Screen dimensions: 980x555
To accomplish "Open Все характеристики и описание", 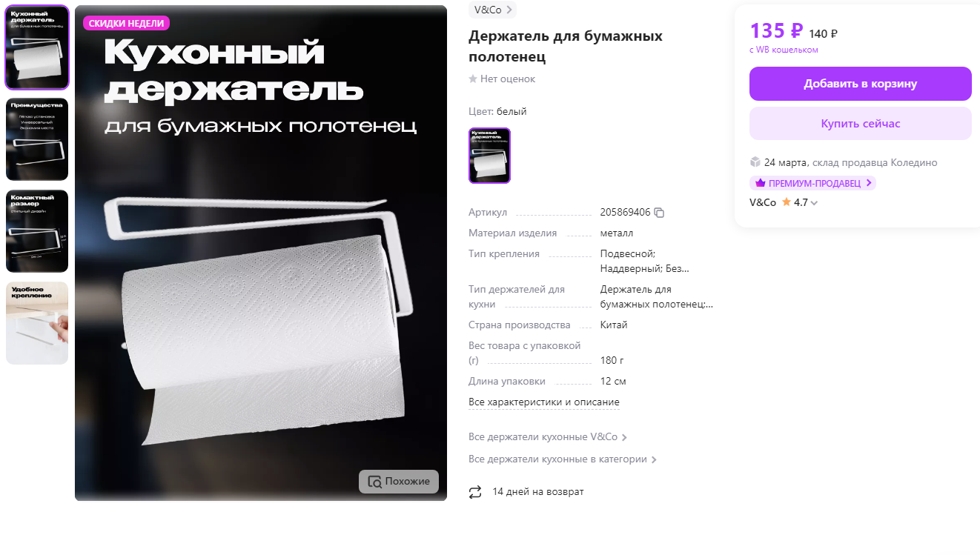I will [x=544, y=402].
